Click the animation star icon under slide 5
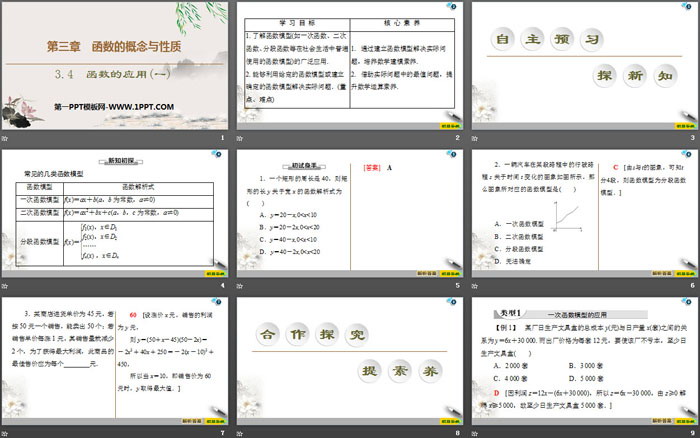 [240, 286]
